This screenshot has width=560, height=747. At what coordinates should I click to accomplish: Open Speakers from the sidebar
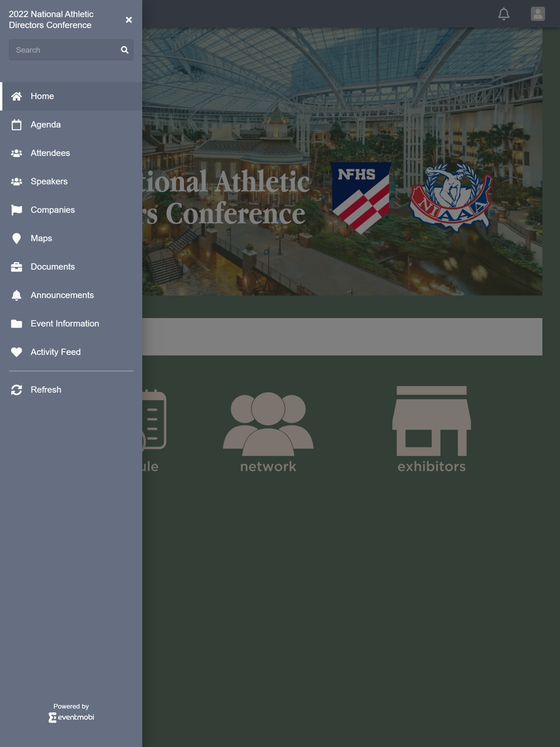pos(71,181)
